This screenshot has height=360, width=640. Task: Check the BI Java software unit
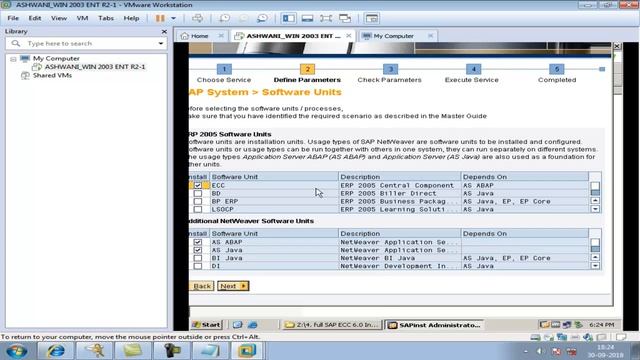click(198, 258)
